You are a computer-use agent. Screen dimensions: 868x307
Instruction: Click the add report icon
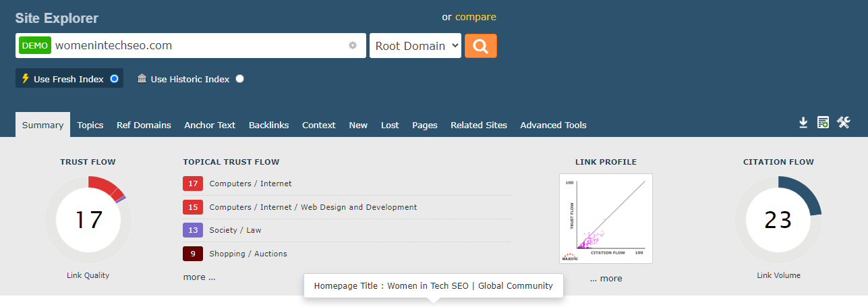tap(823, 122)
